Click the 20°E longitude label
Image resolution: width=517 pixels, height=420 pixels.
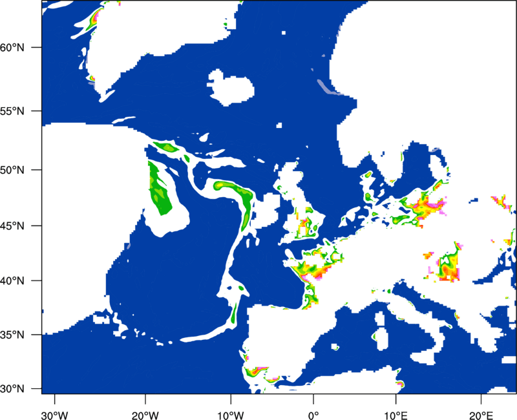click(481, 415)
